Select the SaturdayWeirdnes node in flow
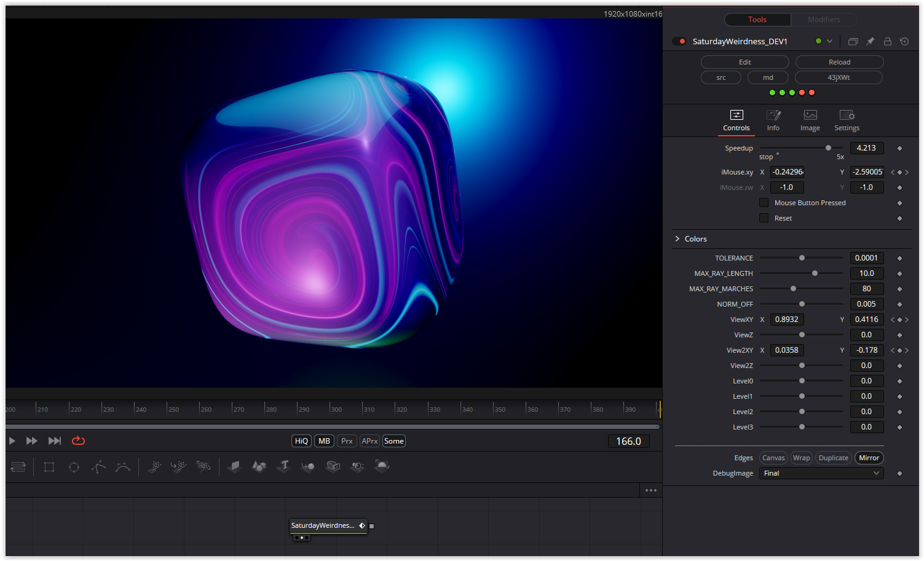Image resolution: width=924 pixels, height=561 pixels. click(x=328, y=526)
